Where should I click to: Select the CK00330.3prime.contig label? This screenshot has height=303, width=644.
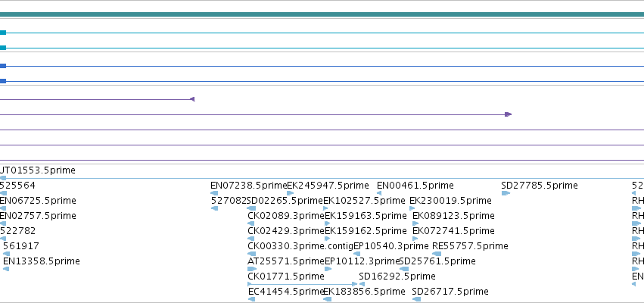click(300, 246)
